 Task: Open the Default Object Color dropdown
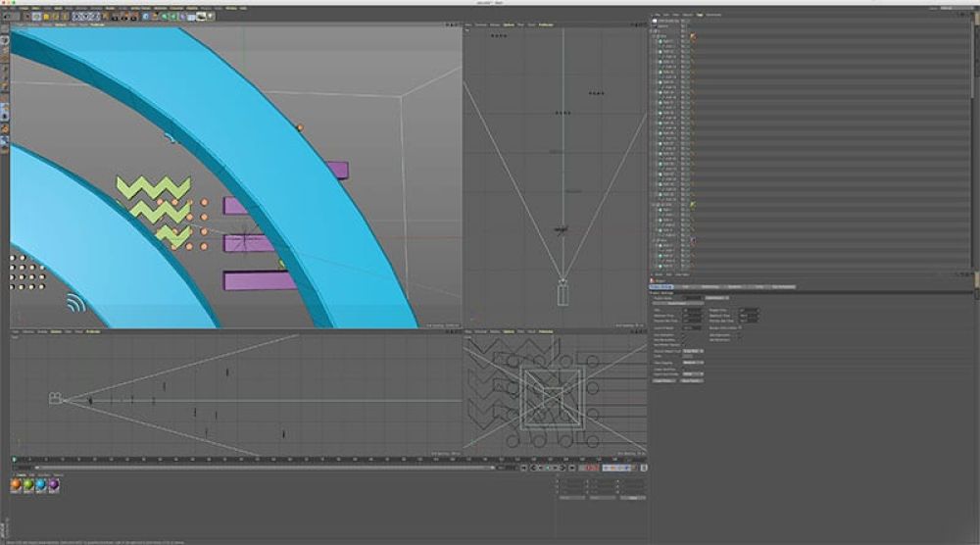pos(691,350)
